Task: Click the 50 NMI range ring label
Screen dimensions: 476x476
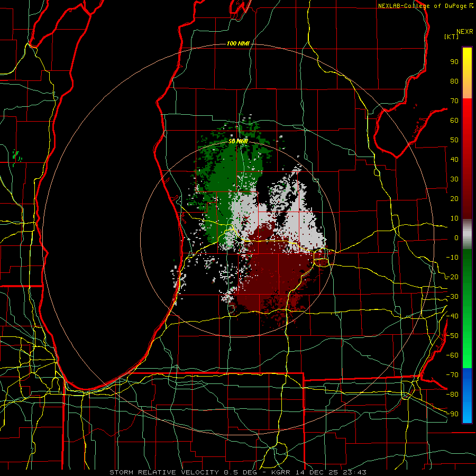Action: pos(238,141)
